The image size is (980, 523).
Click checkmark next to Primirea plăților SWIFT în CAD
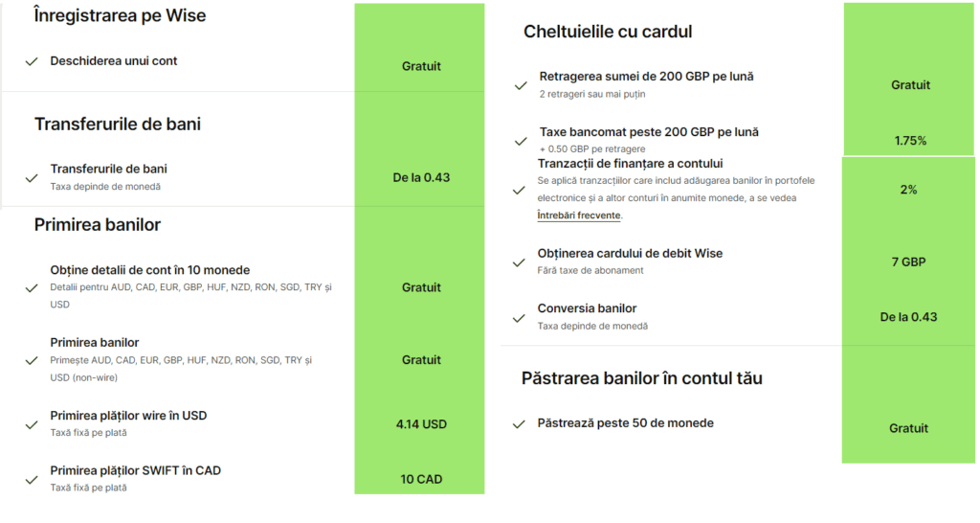pyautogui.click(x=31, y=478)
